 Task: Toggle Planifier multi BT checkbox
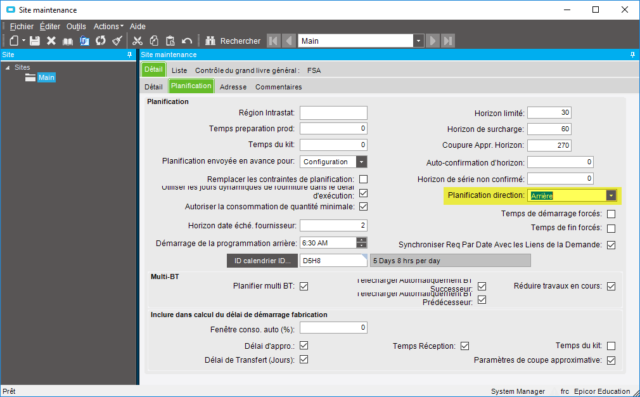[x=304, y=286]
